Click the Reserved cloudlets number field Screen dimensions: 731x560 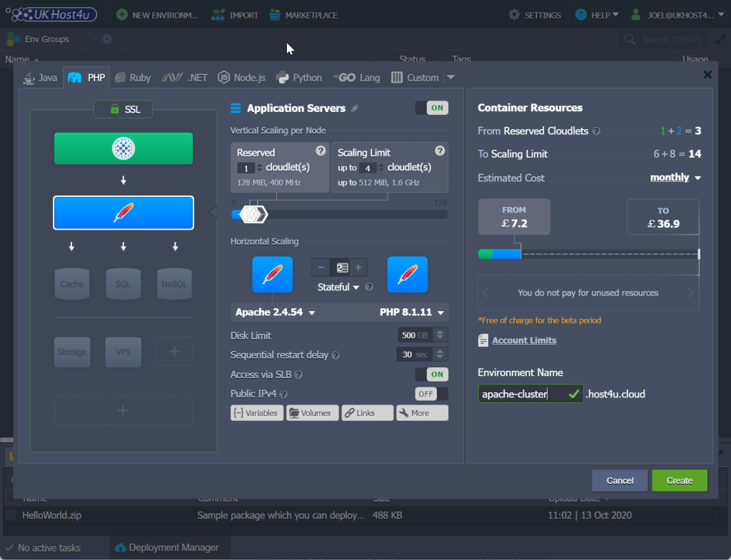[246, 168]
